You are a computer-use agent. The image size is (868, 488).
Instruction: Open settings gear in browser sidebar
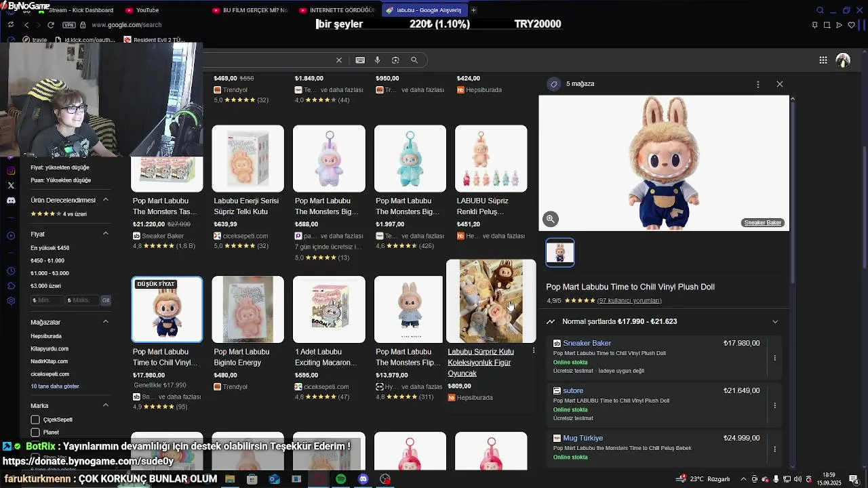(11, 301)
